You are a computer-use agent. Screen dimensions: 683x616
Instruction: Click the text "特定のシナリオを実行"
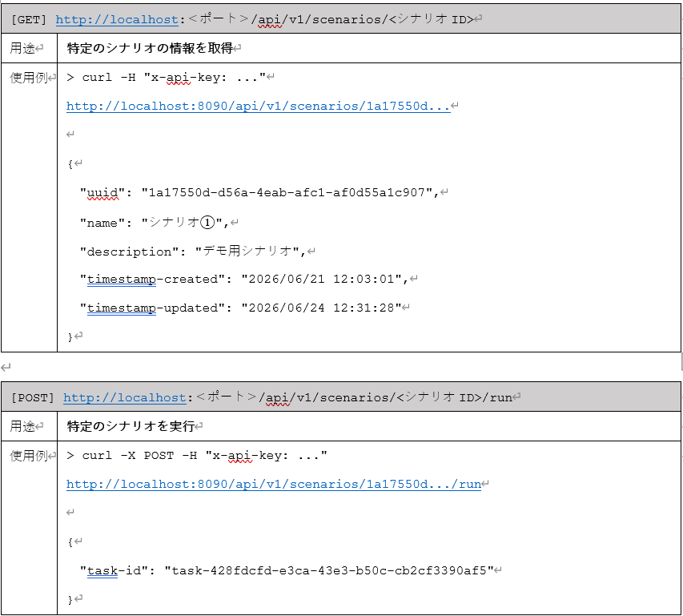(x=131, y=426)
